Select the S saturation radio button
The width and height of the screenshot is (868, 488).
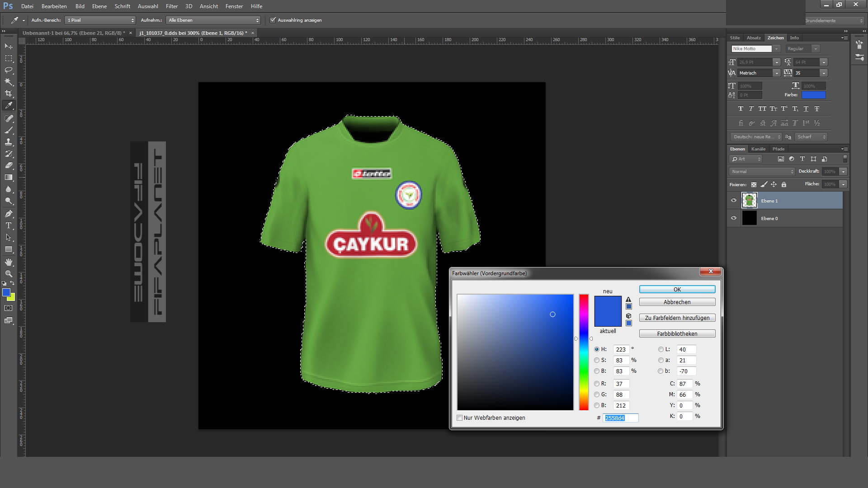point(597,360)
